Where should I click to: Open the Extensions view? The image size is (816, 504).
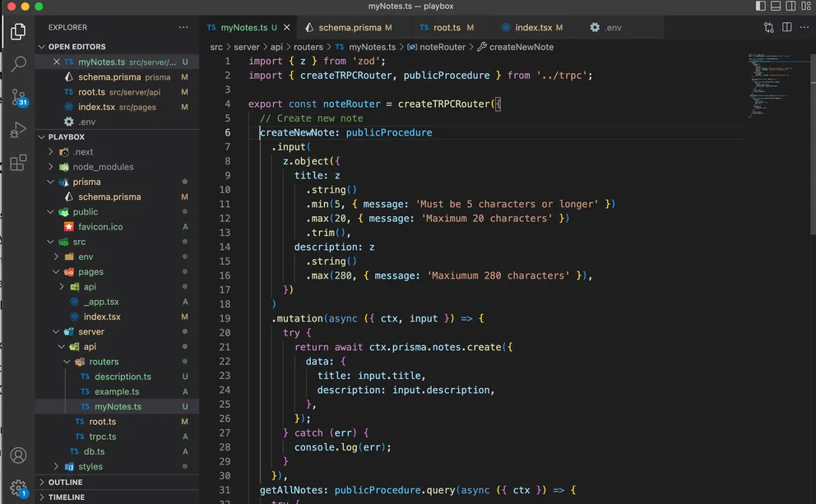pyautogui.click(x=18, y=162)
